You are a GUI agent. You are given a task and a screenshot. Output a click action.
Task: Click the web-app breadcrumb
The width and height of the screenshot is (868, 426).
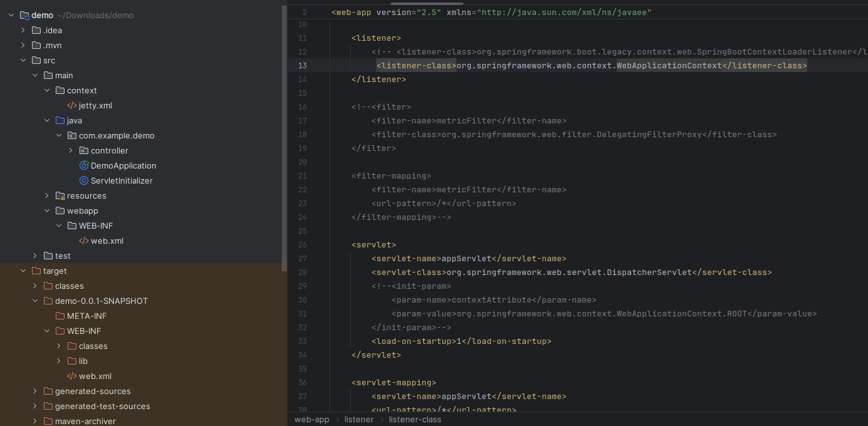tap(312, 420)
